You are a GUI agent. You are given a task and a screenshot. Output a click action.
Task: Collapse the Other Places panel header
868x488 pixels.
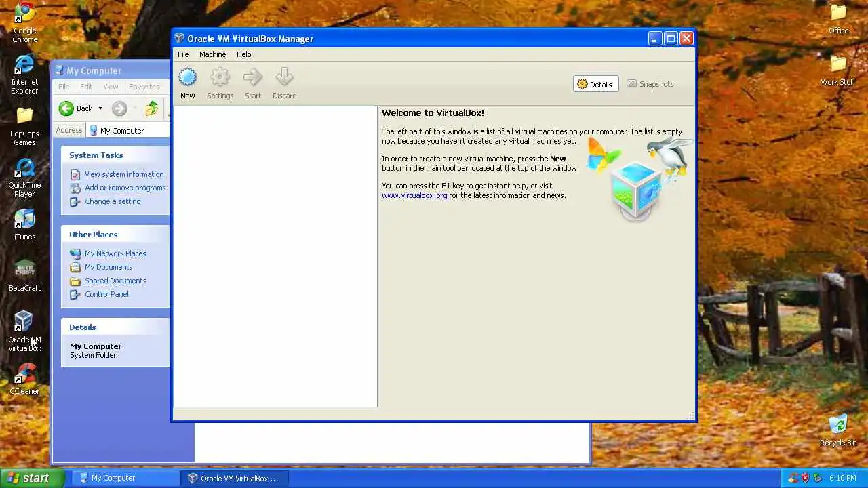pos(115,235)
